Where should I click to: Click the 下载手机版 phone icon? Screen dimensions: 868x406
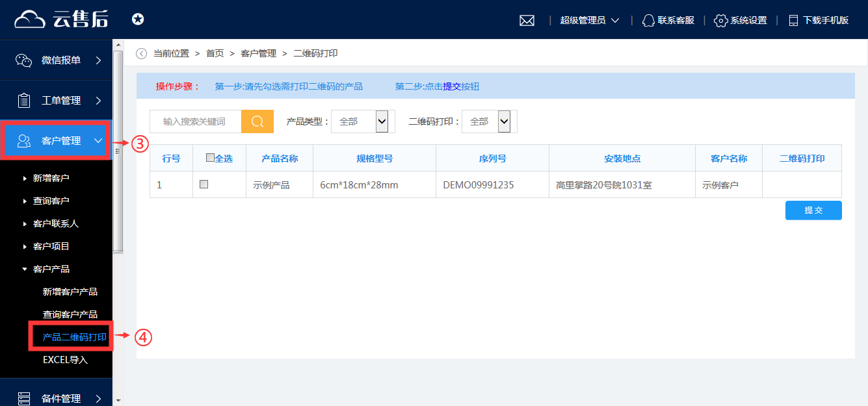tap(793, 20)
